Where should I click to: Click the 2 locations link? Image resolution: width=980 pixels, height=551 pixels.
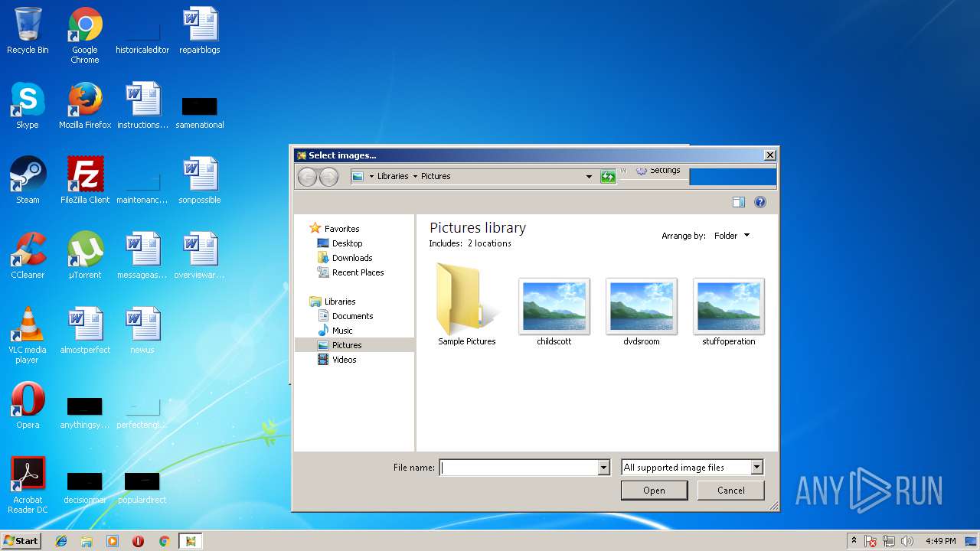coord(489,243)
